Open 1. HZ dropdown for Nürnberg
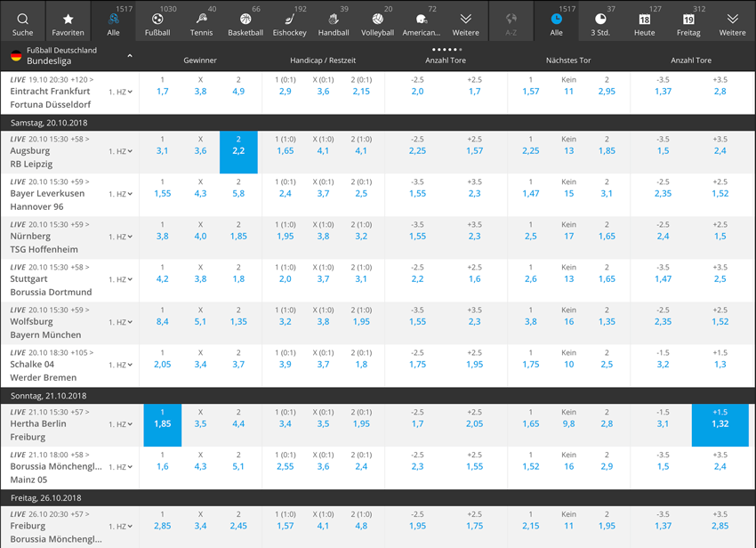Image resolution: width=756 pixels, height=548 pixels. (121, 237)
